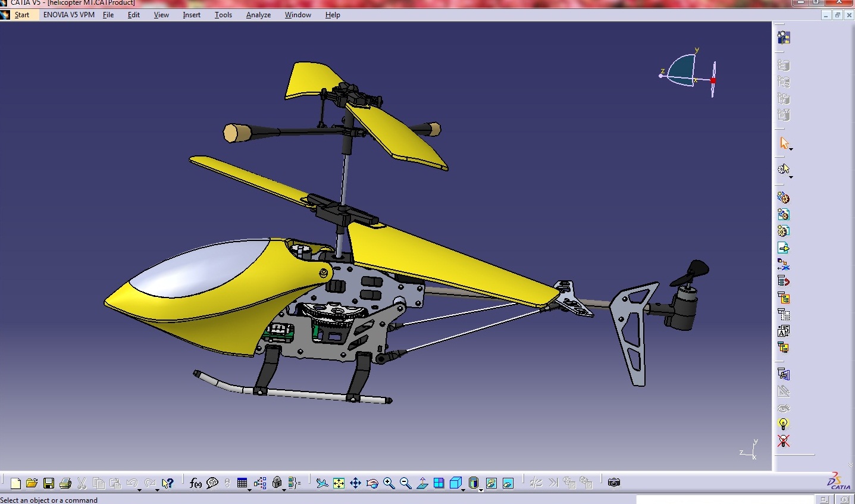
Task: Expand the Shading render style dropdown arrow
Action: tap(481, 489)
